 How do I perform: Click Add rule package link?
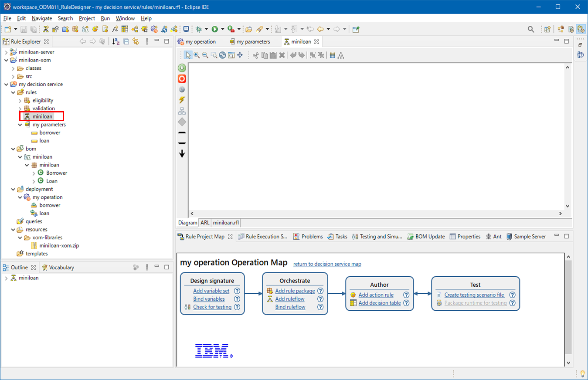click(295, 291)
